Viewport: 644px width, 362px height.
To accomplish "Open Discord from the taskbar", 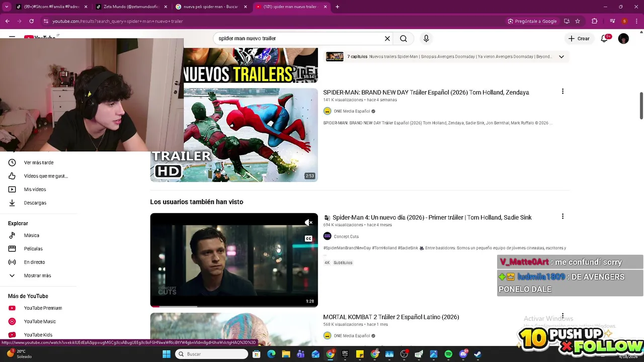I will pyautogui.click(x=463, y=354).
